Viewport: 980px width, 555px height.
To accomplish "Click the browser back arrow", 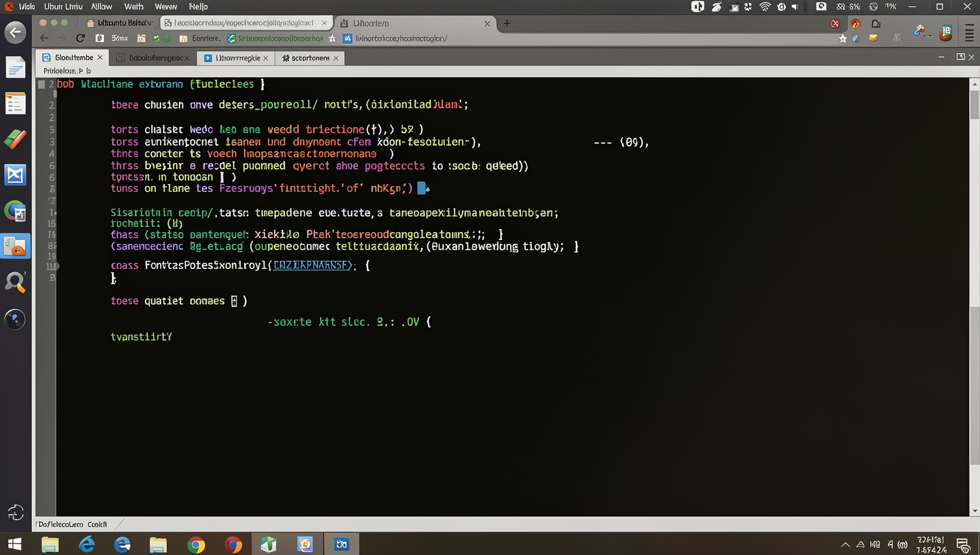I will (x=44, y=38).
